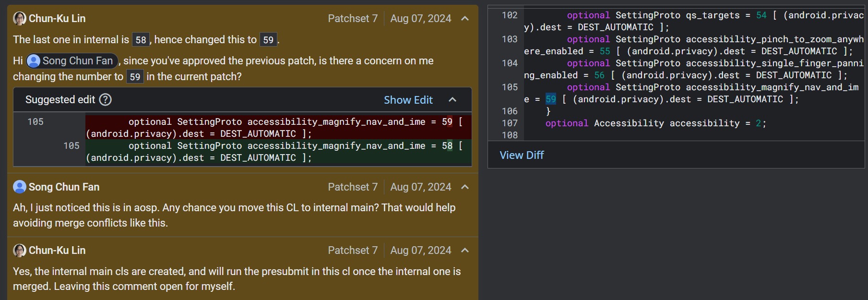Click the Song Chun Fan mention chip
Image resolution: width=868 pixels, height=300 pixels.
click(72, 61)
